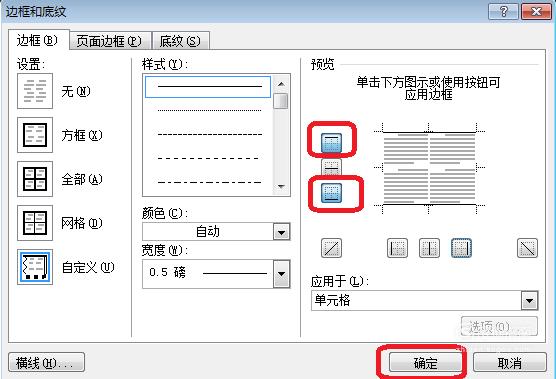Choose the short-dash line style
Screen dimensions: 556x379
(209, 134)
